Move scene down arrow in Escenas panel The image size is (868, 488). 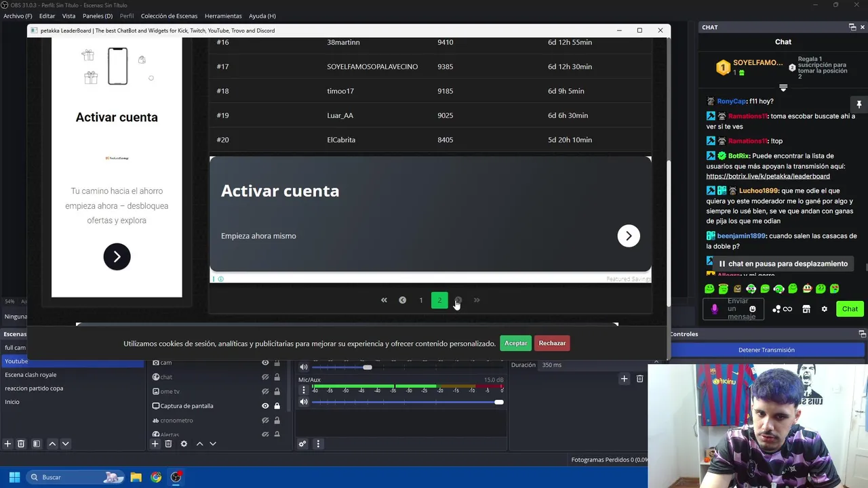pos(65,444)
